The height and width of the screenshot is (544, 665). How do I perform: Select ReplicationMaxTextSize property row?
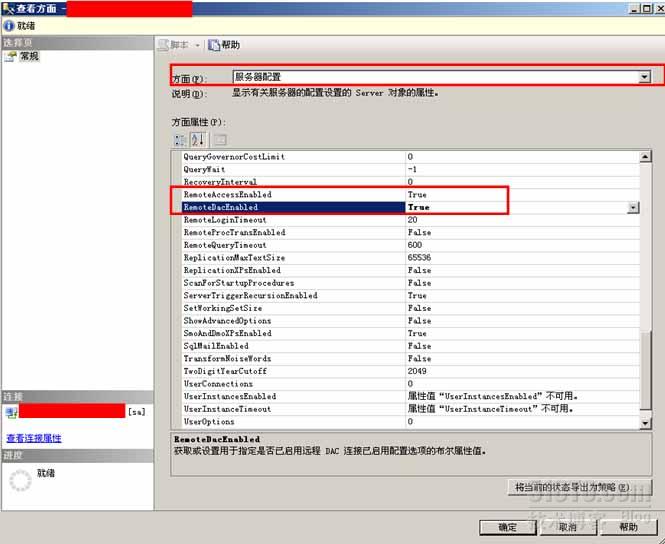410,258
